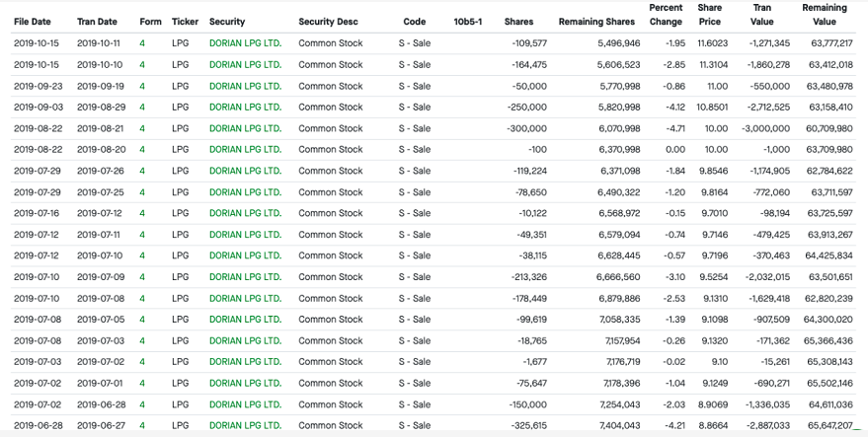The height and width of the screenshot is (437, 868).
Task: Select shares value -109,577
Action: [529, 43]
